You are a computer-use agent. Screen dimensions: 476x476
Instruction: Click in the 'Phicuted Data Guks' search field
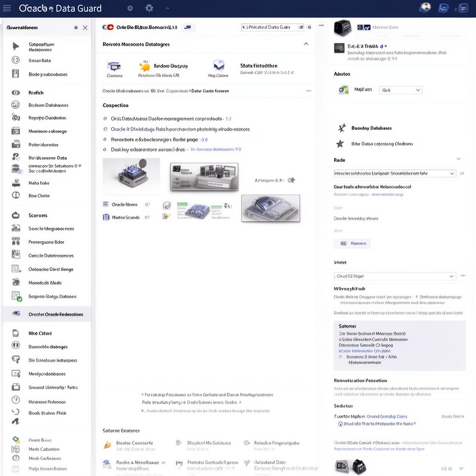click(269, 27)
